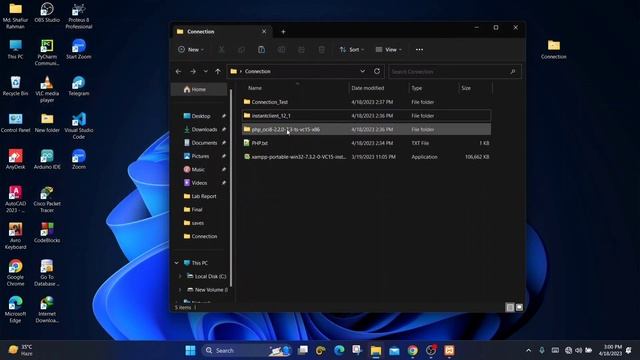Go up one folder level
This screenshot has height=360, width=640.
[x=218, y=71]
